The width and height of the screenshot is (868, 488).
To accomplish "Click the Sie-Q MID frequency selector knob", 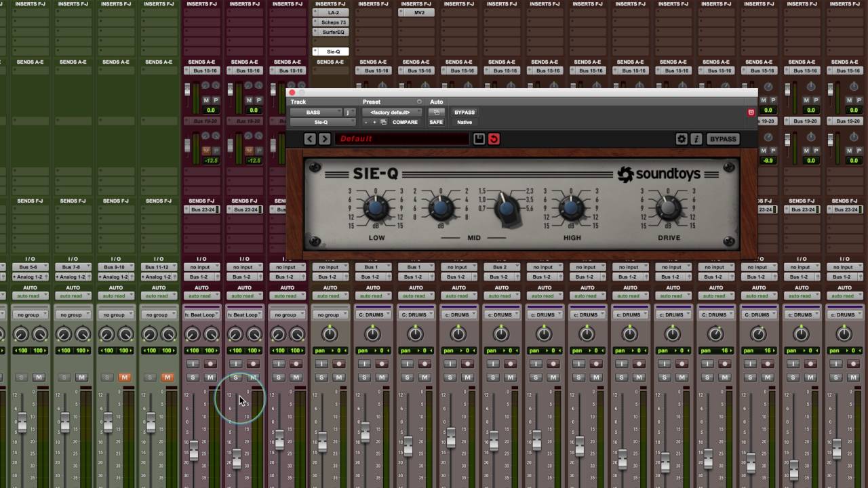I will coord(507,209).
